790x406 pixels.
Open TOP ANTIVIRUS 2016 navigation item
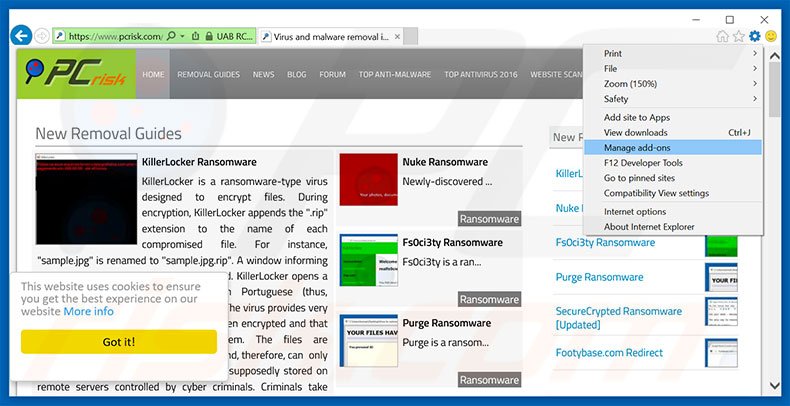click(481, 74)
